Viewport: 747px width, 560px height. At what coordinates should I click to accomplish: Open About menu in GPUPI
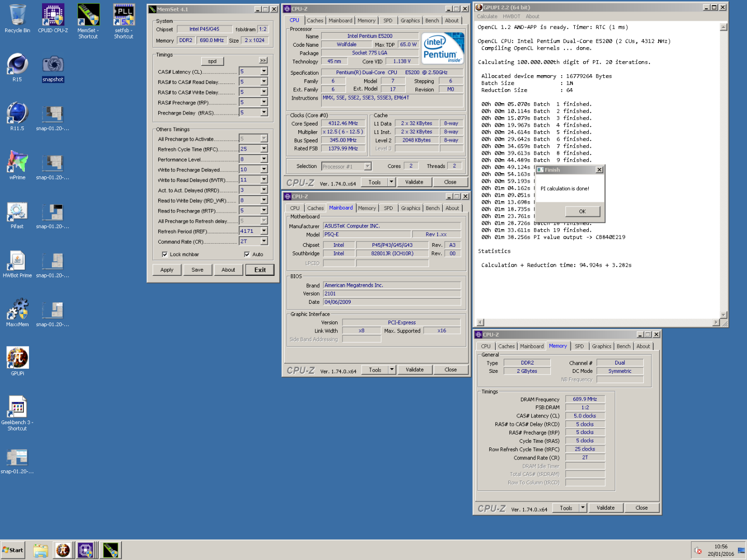pyautogui.click(x=533, y=17)
